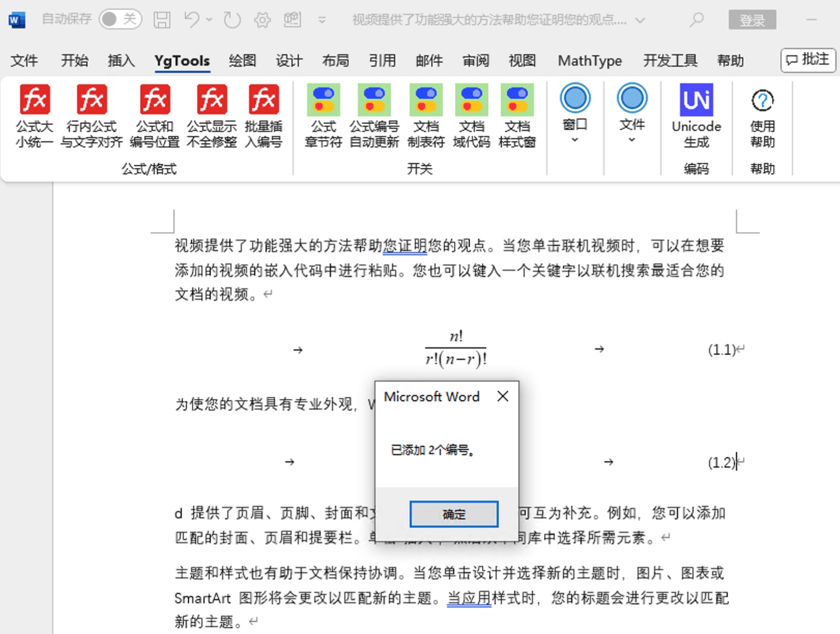Click equation number (1.2)

(x=722, y=462)
